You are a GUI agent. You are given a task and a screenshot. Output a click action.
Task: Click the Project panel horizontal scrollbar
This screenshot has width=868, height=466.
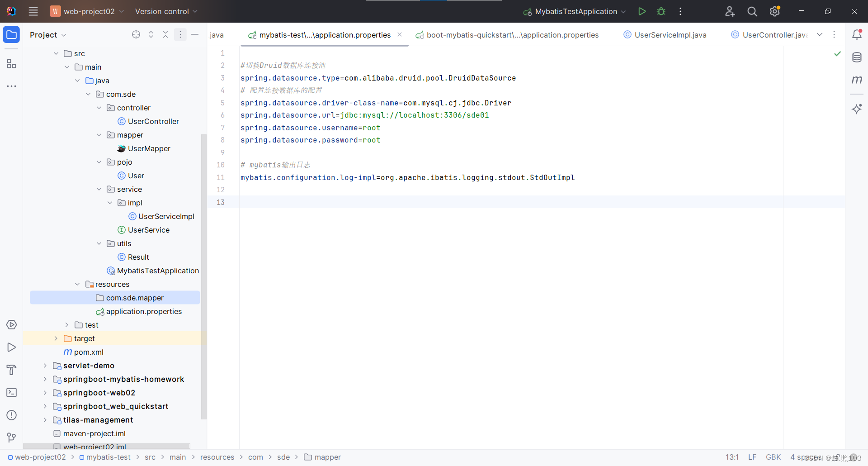click(x=106, y=446)
